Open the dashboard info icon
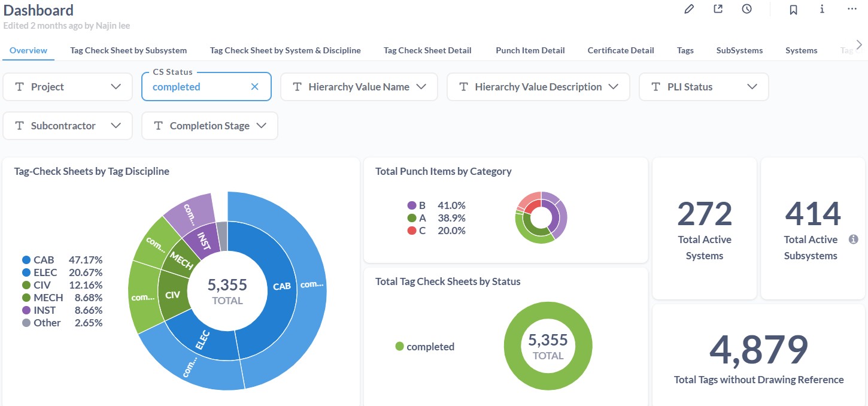This screenshot has height=406, width=868. tap(822, 9)
